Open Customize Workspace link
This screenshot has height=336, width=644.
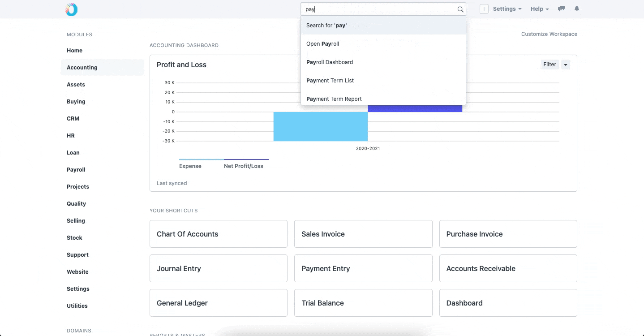549,34
